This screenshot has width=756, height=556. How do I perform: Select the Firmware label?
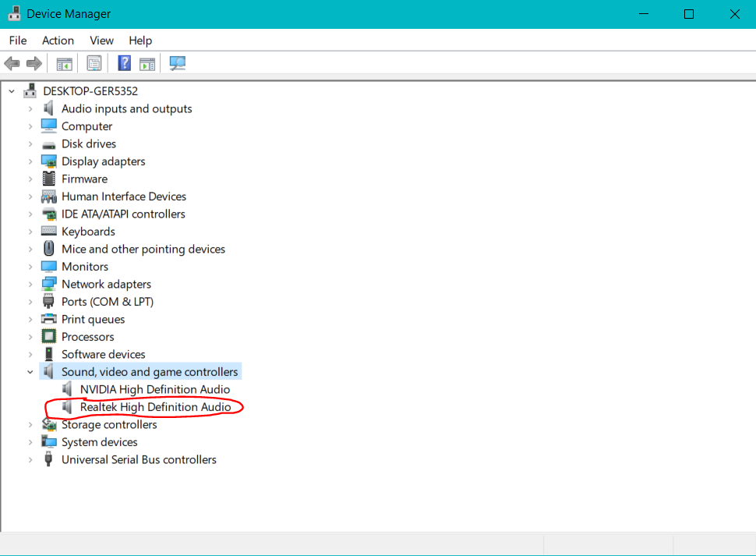tap(84, 179)
